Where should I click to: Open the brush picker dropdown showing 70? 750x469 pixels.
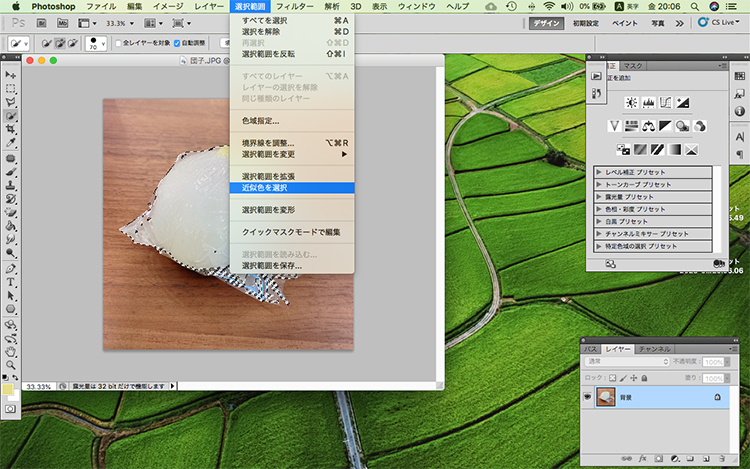[96, 44]
